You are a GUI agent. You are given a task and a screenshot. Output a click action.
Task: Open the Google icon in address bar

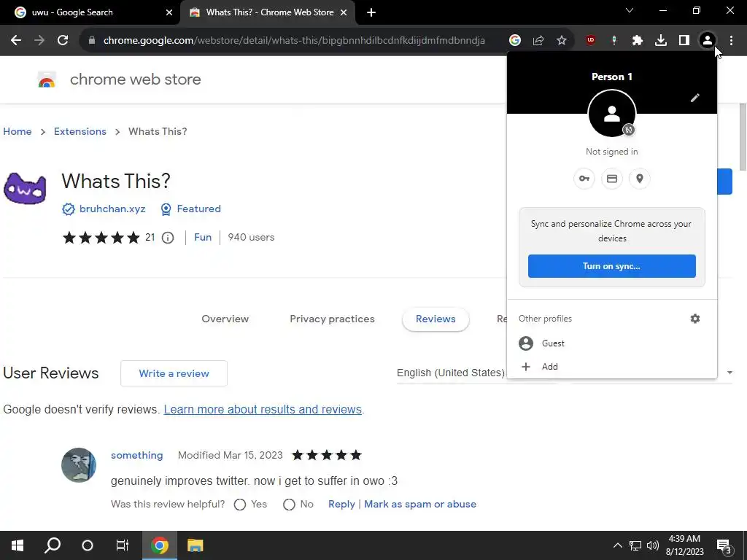click(515, 40)
